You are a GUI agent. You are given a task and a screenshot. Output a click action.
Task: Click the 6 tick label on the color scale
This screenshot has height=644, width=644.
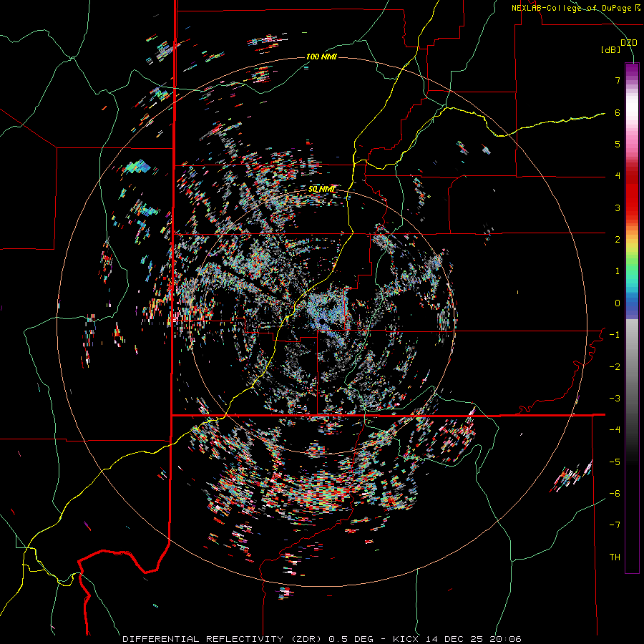pyautogui.click(x=618, y=112)
